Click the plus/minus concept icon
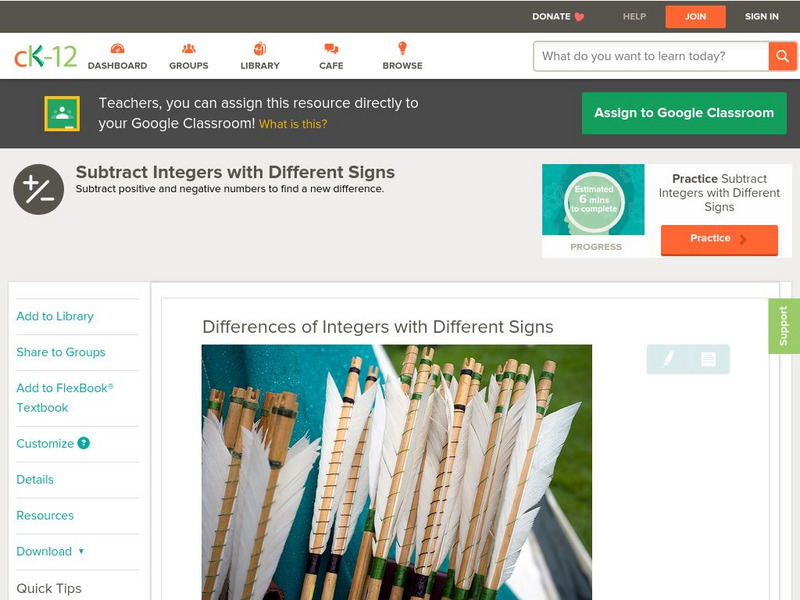The width and height of the screenshot is (800, 600). tap(38, 189)
